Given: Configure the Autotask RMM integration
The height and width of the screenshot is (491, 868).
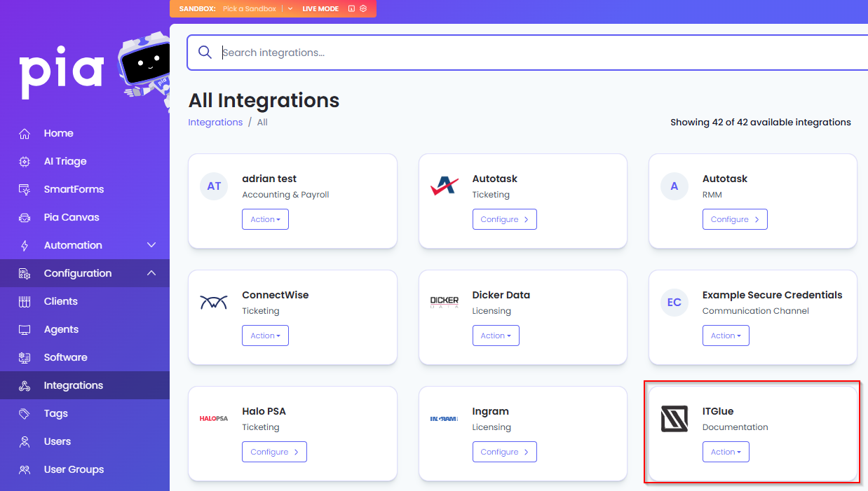Looking at the screenshot, I should click(x=735, y=219).
